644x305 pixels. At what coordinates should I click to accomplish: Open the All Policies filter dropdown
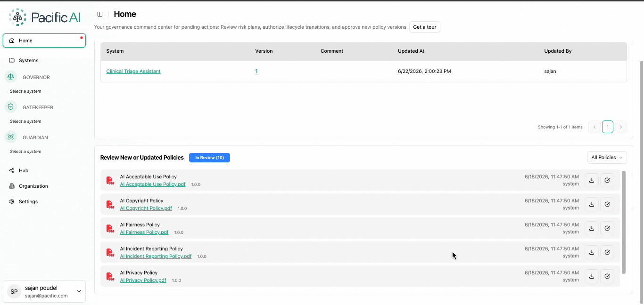click(x=607, y=158)
